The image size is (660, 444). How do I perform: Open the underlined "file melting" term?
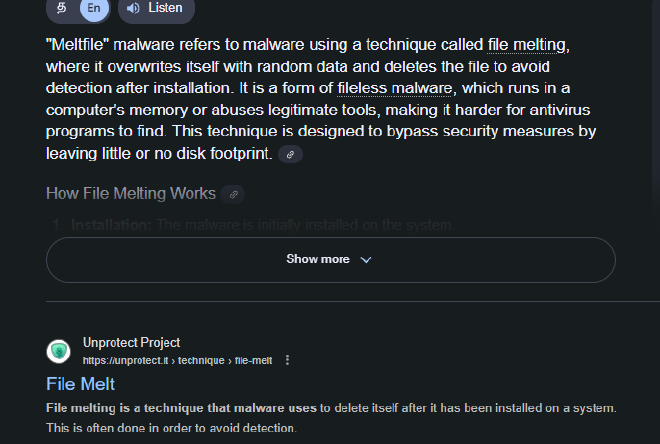[527, 45]
